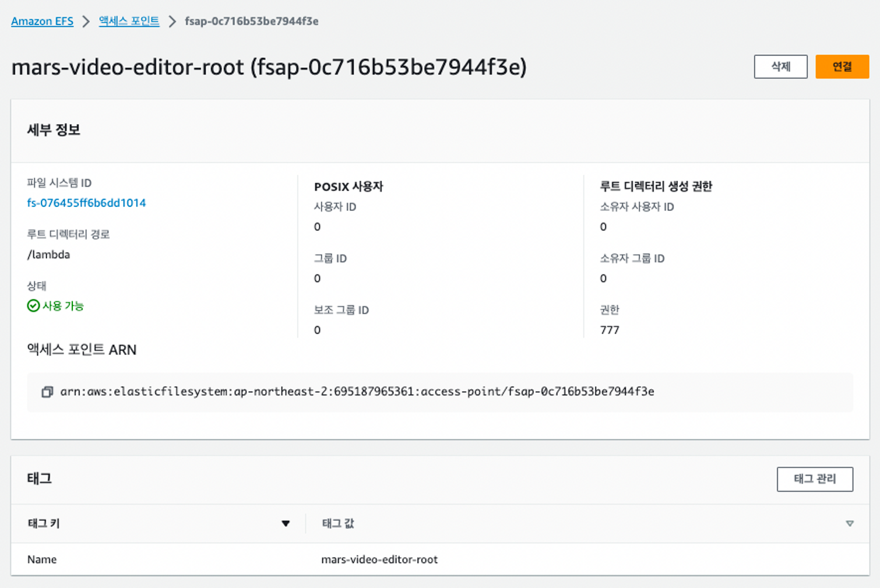Image resolution: width=880 pixels, height=588 pixels.
Task: Open Amazon EFS breadcrumb link
Action: [x=42, y=22]
